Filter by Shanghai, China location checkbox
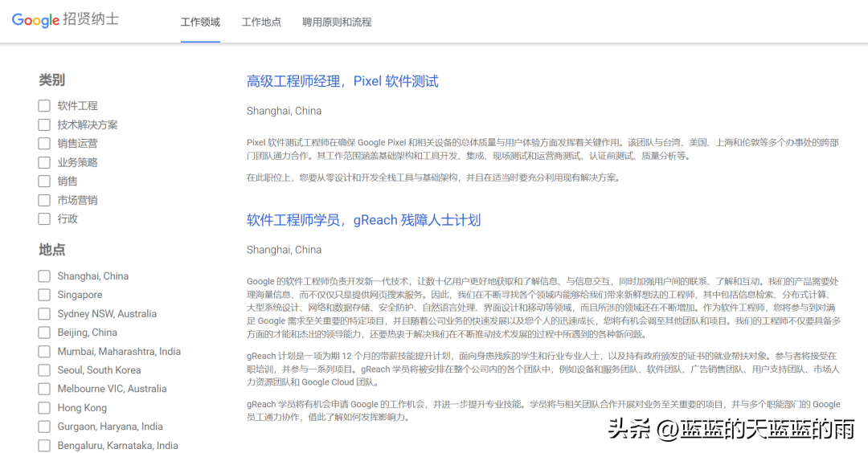The height and width of the screenshot is (453, 868). 44,276
